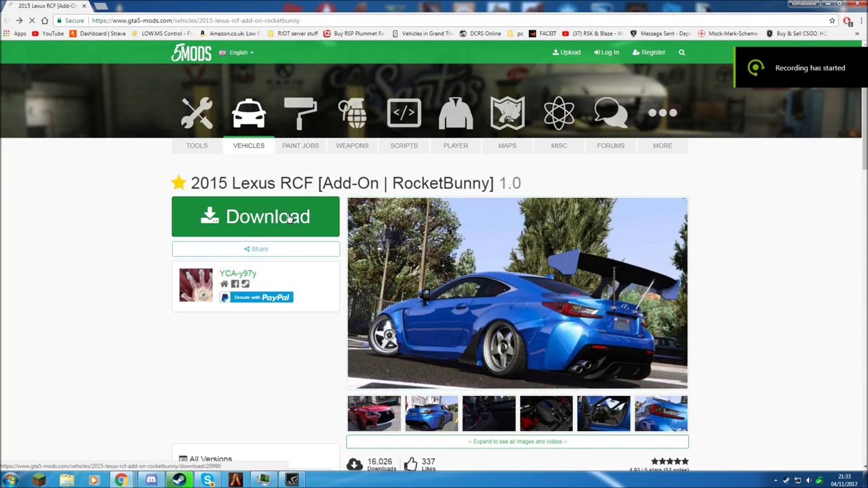Click the Log In link
The height and width of the screenshot is (488, 868).
[x=606, y=52]
